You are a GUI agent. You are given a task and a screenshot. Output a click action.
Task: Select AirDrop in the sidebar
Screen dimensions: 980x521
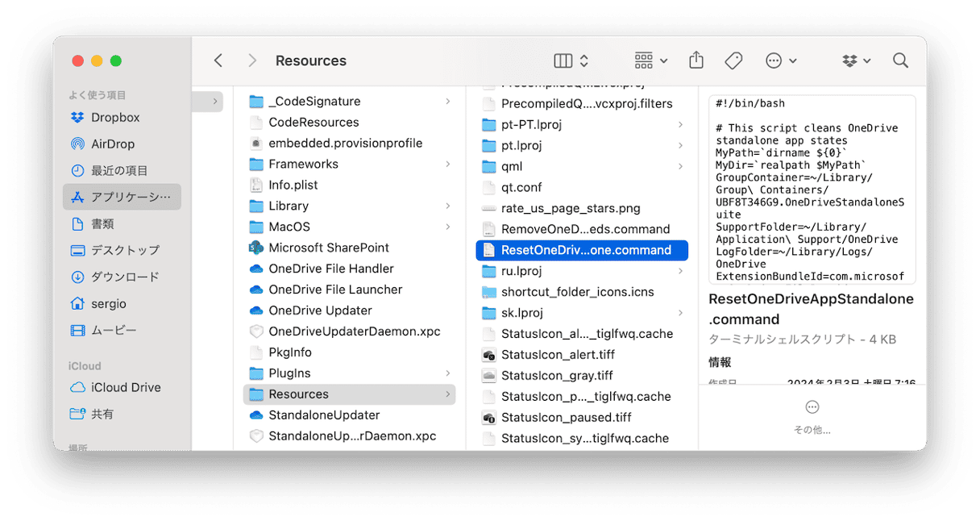[122, 144]
